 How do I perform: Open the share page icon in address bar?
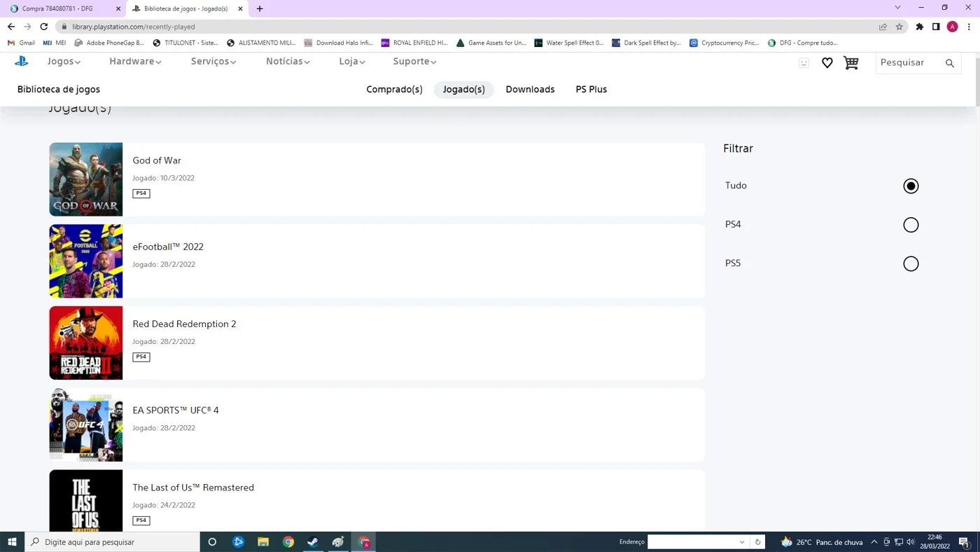point(883,27)
